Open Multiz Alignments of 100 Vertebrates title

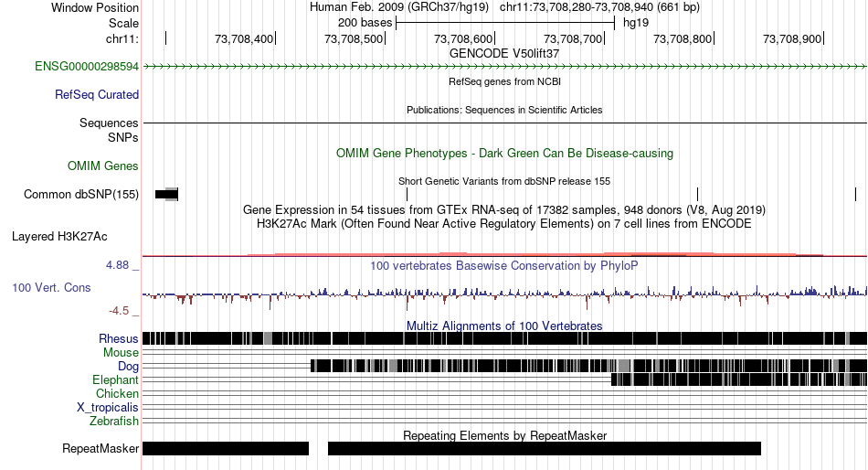coord(504,326)
